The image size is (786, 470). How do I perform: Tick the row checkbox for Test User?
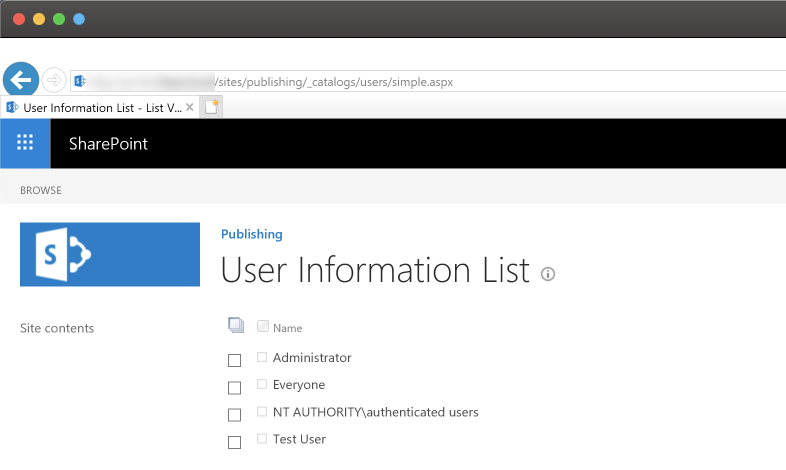(234, 442)
